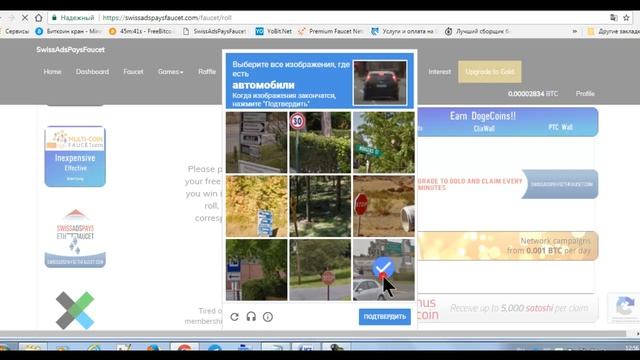Image resolution: width=640 pixels, height=360 pixels.
Task: Select captcha tile with blue parking sign
Action: pyautogui.click(x=256, y=270)
